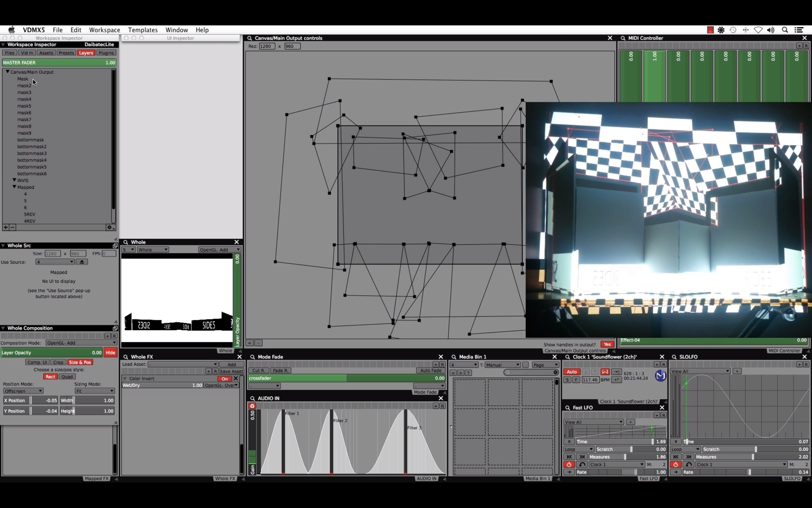The height and width of the screenshot is (508, 812).
Task: Click the Cut R. button
Action: click(x=259, y=370)
